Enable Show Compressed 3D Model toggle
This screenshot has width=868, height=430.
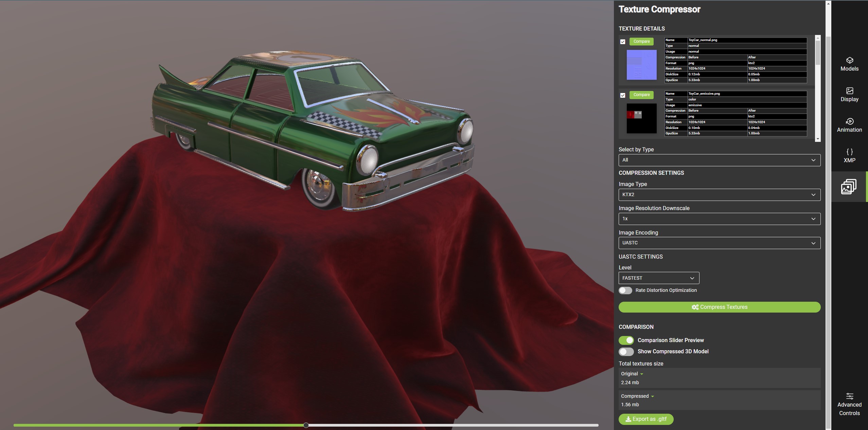(626, 352)
